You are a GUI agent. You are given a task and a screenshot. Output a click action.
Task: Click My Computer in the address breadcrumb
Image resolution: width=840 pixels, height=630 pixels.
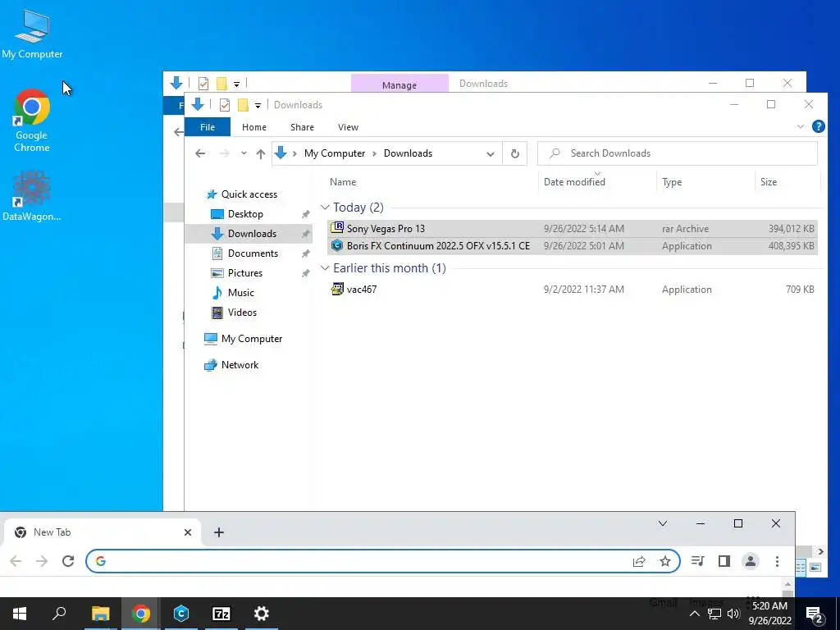[335, 153]
